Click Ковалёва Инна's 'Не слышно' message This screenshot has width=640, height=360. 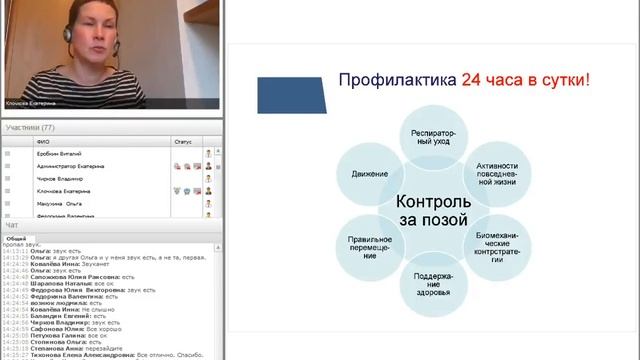pyautogui.click(x=58, y=309)
